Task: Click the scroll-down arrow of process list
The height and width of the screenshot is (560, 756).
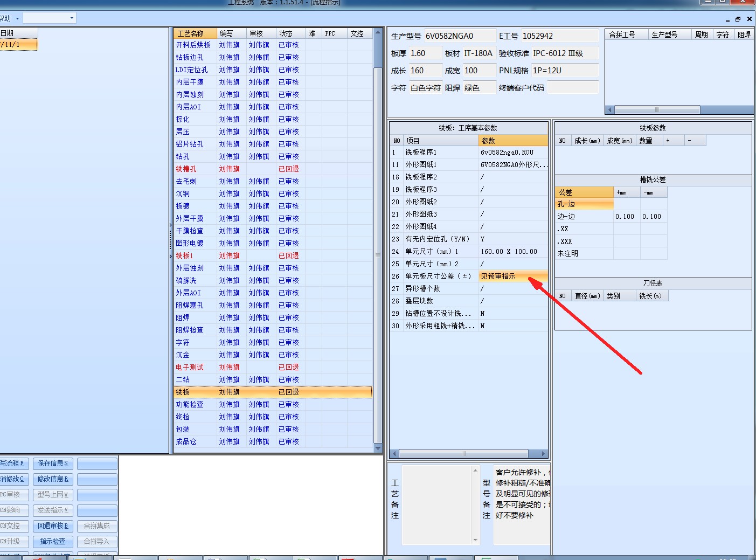Action: click(x=378, y=448)
